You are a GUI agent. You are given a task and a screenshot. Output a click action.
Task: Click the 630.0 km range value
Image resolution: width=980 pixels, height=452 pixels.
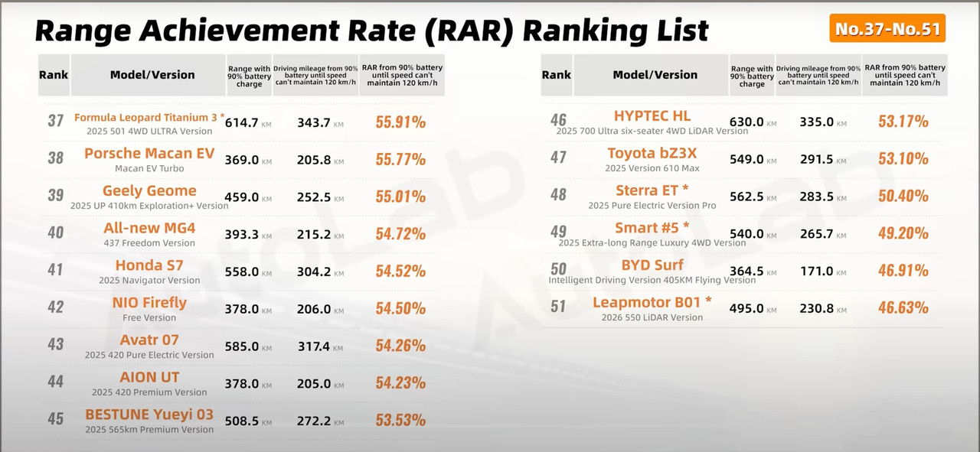(x=747, y=122)
